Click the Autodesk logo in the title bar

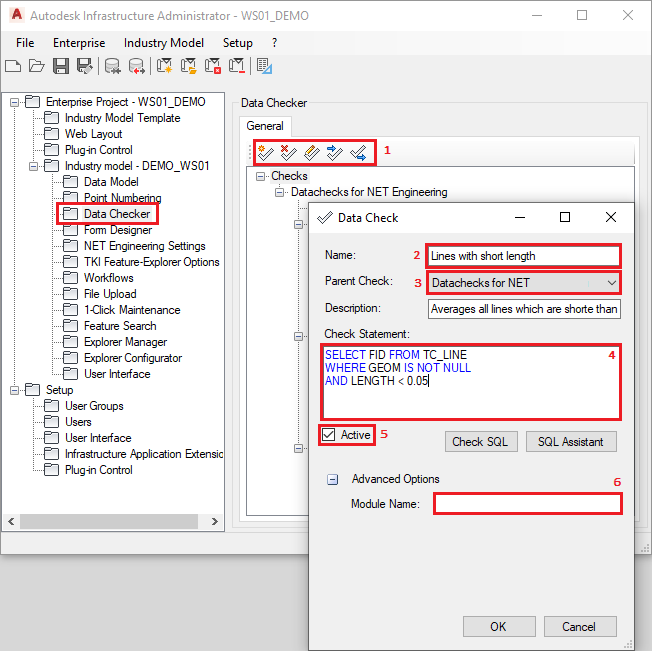(17, 15)
